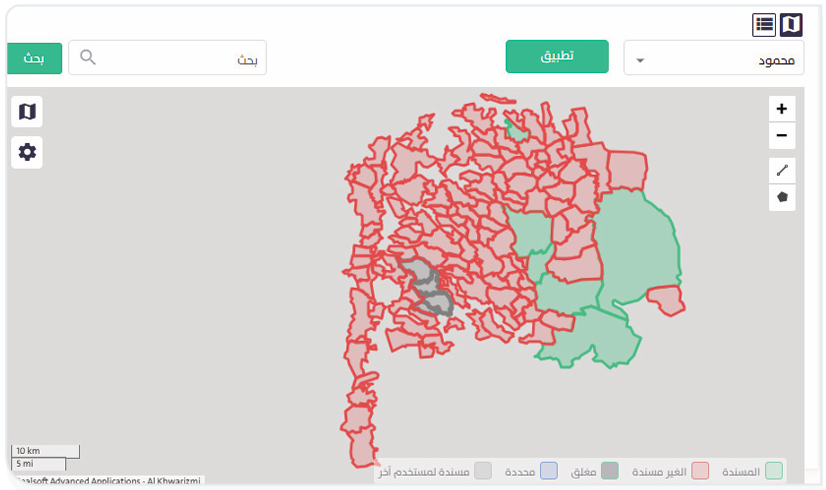
Task: Click the blue محددة legend swatch
Action: coord(548,471)
